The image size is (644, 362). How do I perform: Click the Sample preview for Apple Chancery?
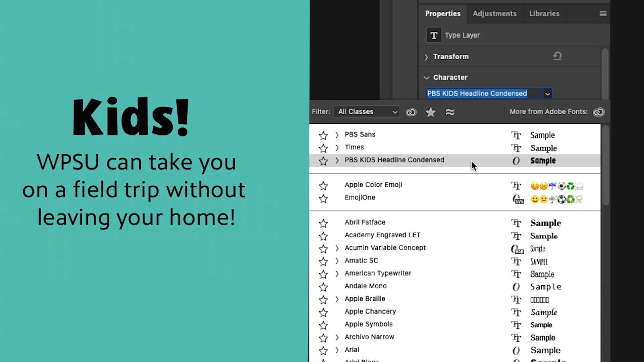pos(544,312)
